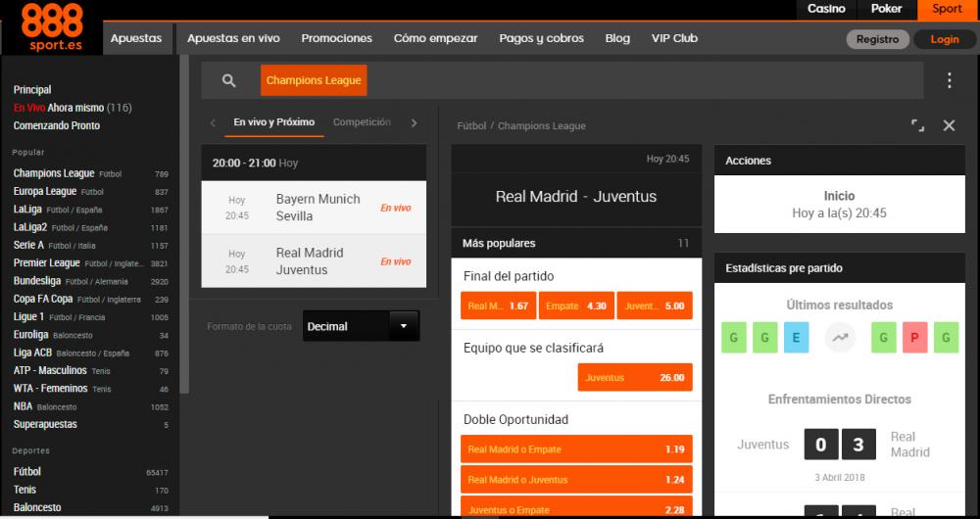This screenshot has width=980, height=519.
Task: Bet on Juventus to qualify at 26.00
Action: click(x=635, y=378)
